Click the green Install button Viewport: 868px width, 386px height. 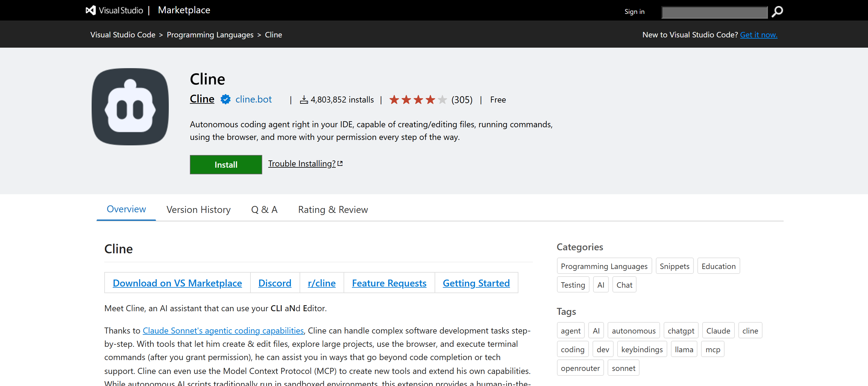(226, 165)
